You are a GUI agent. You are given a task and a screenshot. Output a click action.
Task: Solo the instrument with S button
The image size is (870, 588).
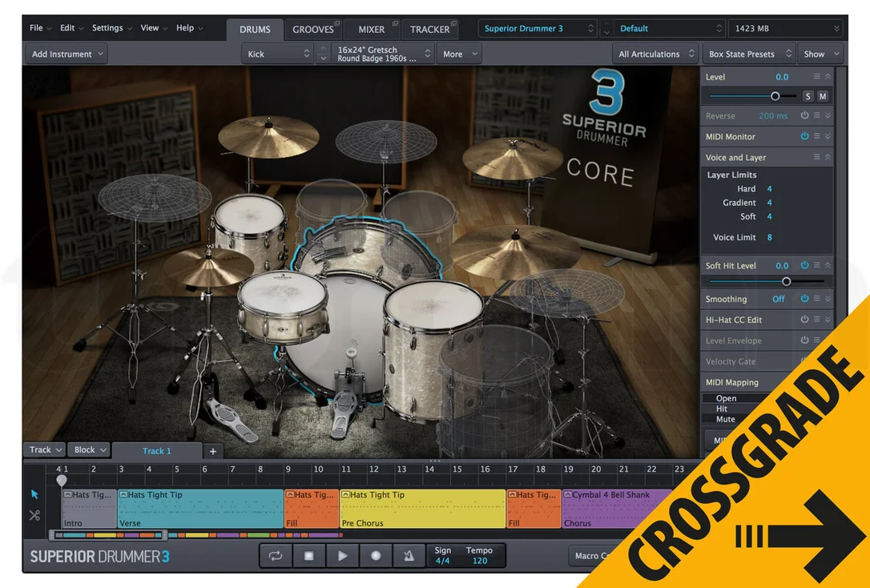point(808,96)
